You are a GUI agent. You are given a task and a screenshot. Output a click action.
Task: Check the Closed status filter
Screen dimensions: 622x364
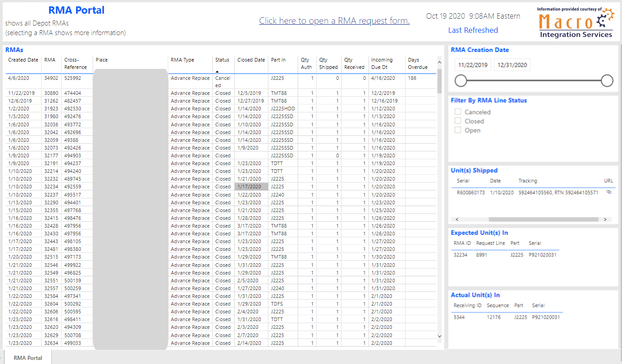458,121
